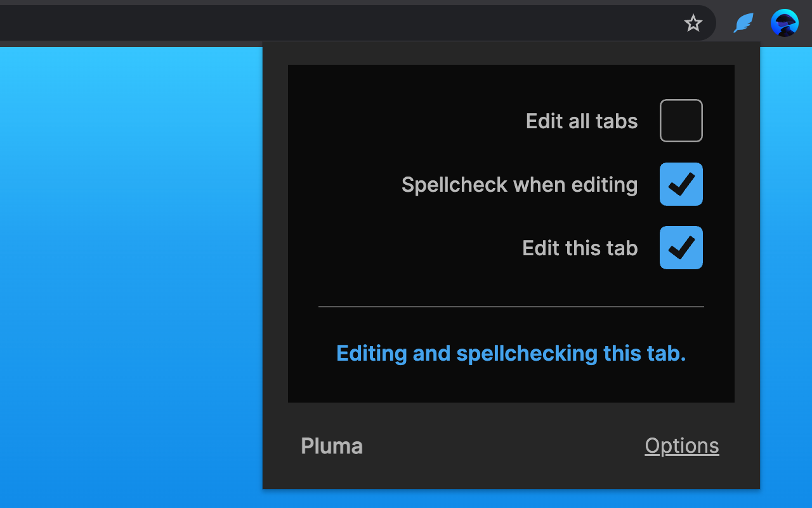Viewport: 812px width, 508px height.
Task: Click the dark browser strip above the address bar
Action: [x=381, y=3]
